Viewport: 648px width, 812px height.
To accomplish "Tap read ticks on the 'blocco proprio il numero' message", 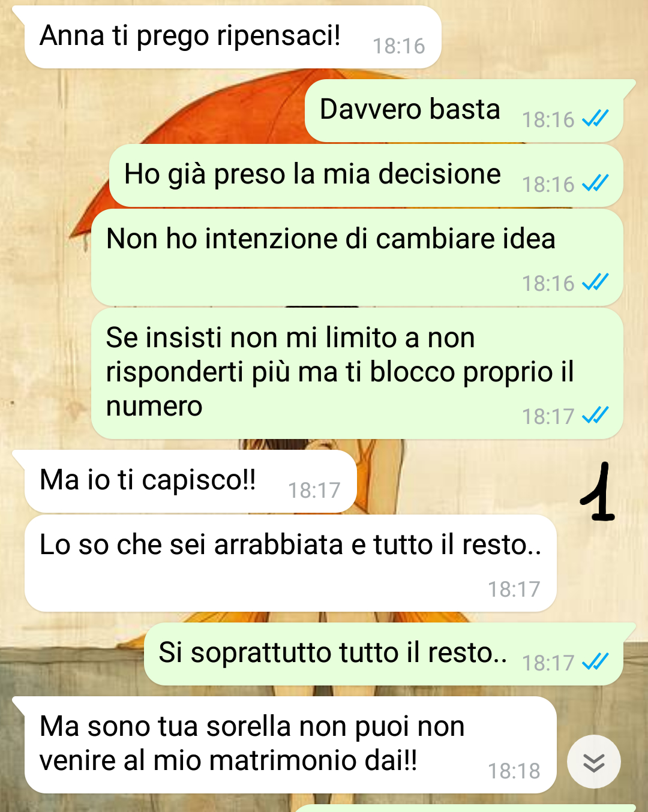I will coord(595,415).
